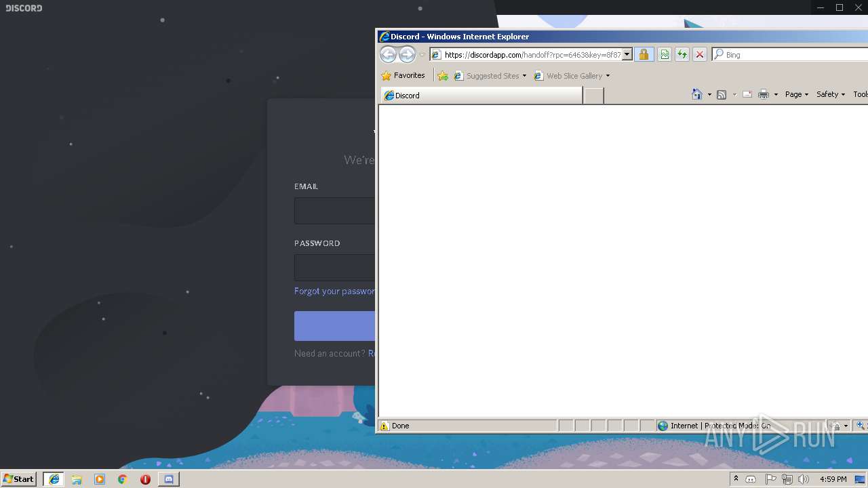Click the blue Login button in Discord
This screenshot has width=868, height=488.
335,326
